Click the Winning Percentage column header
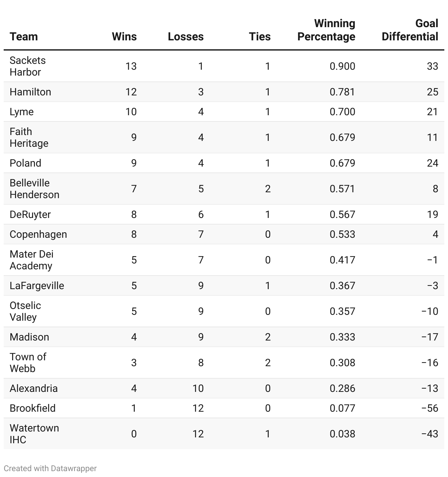The width and height of the screenshot is (448, 477). 326,30
